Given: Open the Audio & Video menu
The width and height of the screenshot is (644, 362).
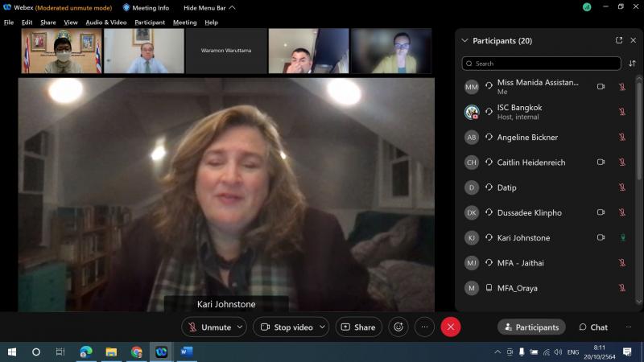Looking at the screenshot, I should 106,23.
